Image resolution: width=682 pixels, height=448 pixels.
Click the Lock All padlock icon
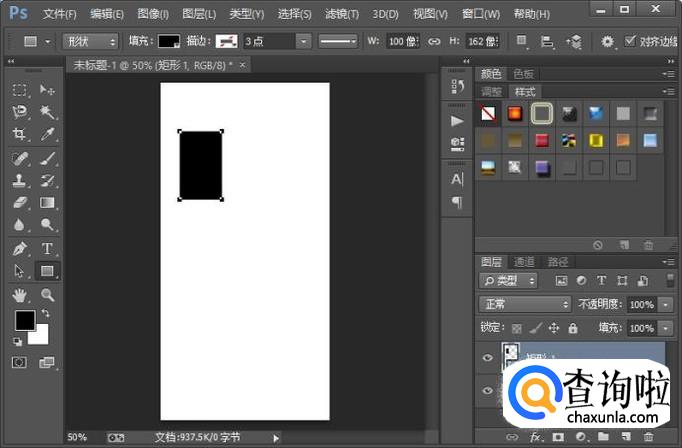pyautogui.click(x=572, y=328)
